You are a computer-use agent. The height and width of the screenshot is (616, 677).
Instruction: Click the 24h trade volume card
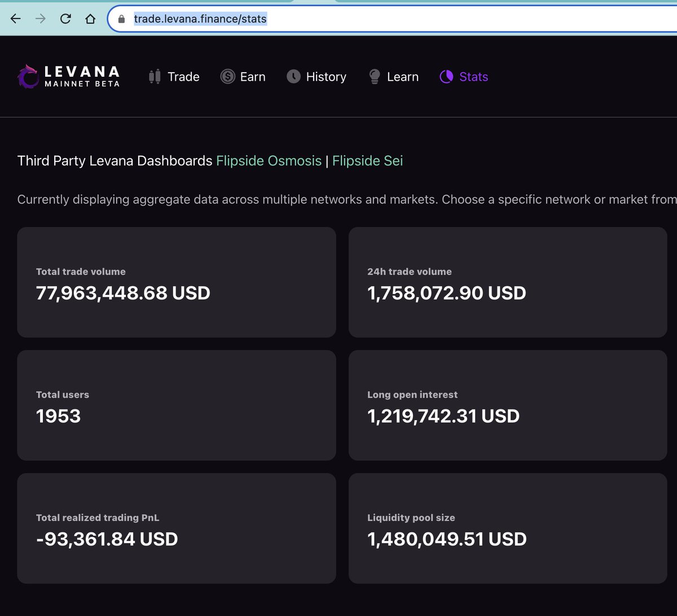click(507, 282)
